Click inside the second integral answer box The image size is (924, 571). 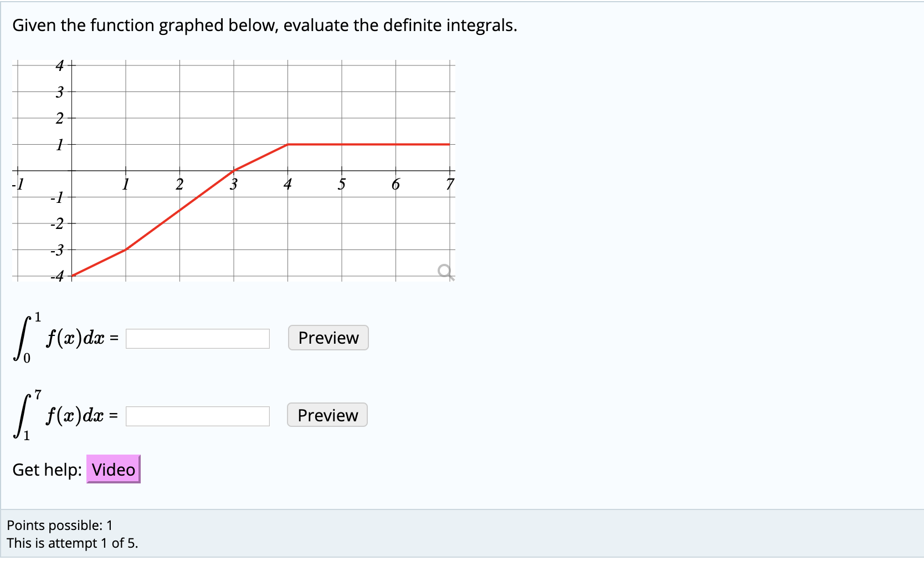(x=197, y=415)
